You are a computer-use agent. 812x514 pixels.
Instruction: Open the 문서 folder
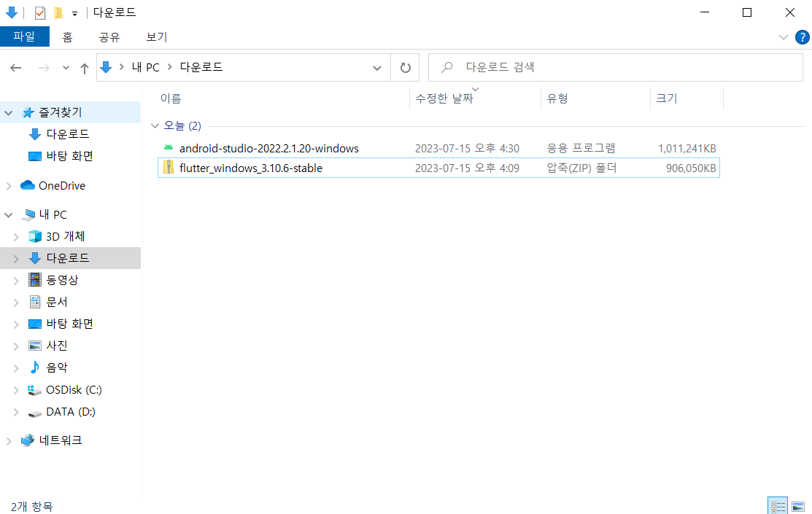pyautogui.click(x=56, y=302)
